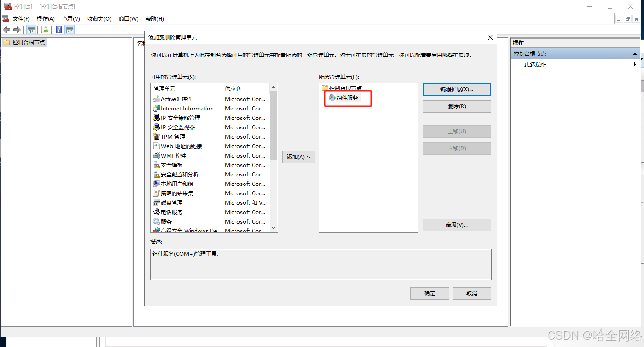Toggle the show/hide action pane toolbar icon
The height and width of the screenshot is (347, 644).
69,30
